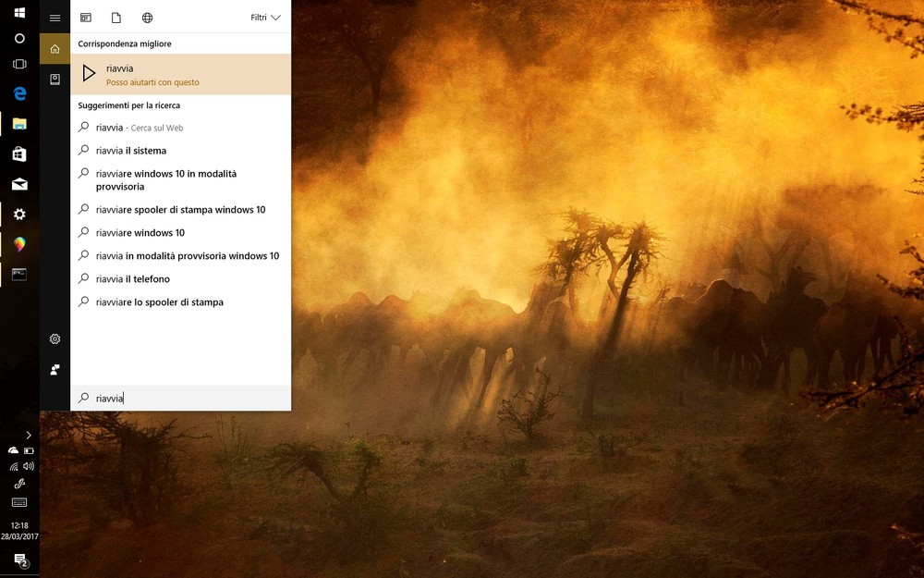Open the Windows Start menu

[x=19, y=12]
